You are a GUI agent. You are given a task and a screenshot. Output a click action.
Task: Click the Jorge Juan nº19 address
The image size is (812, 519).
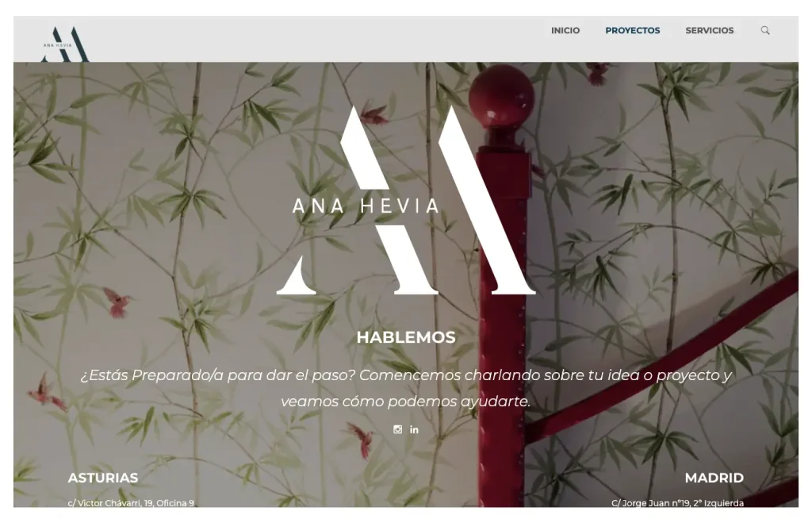click(x=677, y=503)
